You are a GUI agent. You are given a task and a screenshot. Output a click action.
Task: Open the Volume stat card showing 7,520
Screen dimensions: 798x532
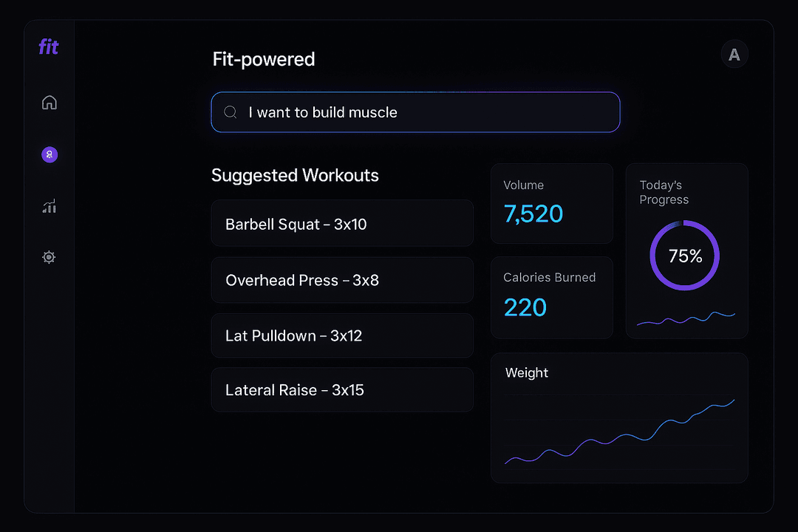click(x=551, y=204)
